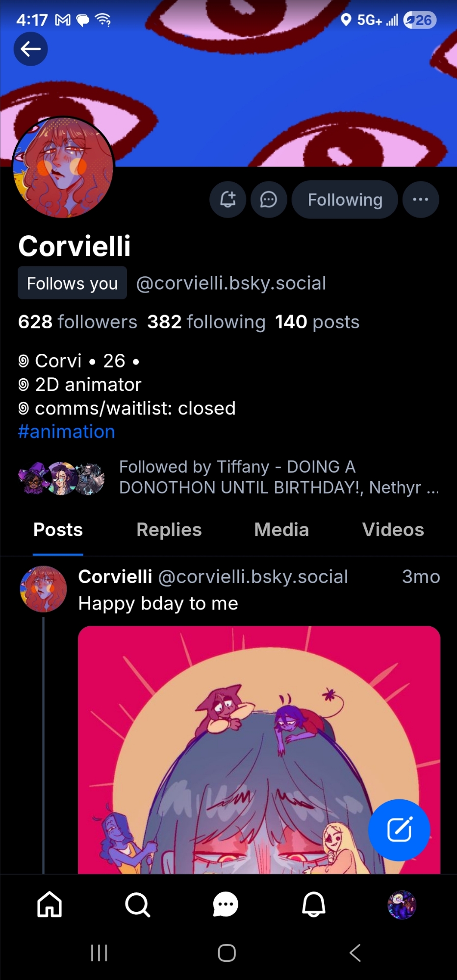
Task: Open the Notifications bell in bottom bar
Action: click(314, 905)
